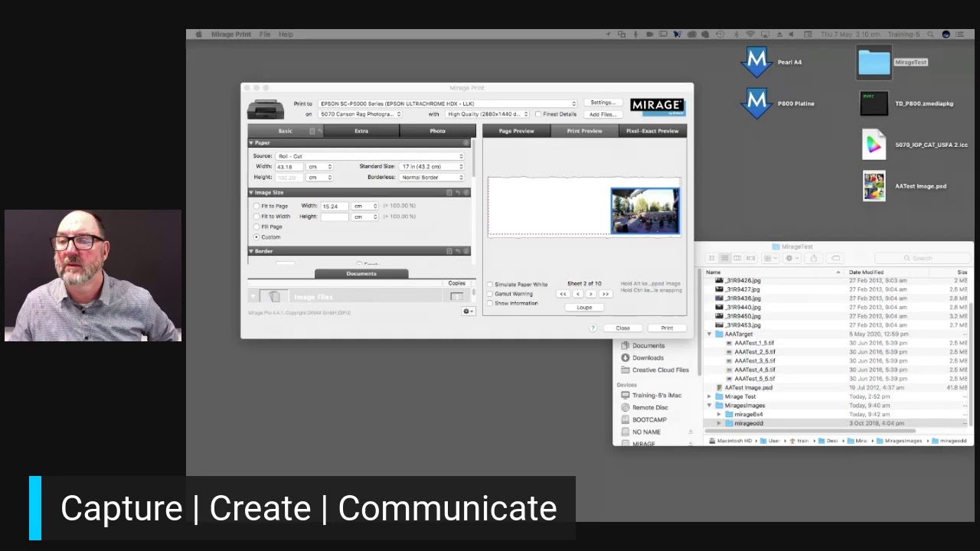
Task: Open the High Quality print mode dropdown
Action: [x=487, y=114]
